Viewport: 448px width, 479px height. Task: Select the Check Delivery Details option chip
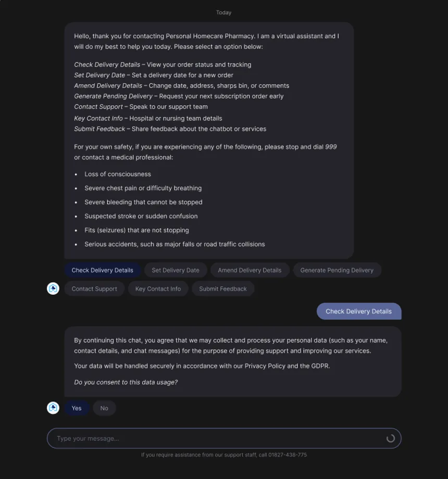coord(103,270)
